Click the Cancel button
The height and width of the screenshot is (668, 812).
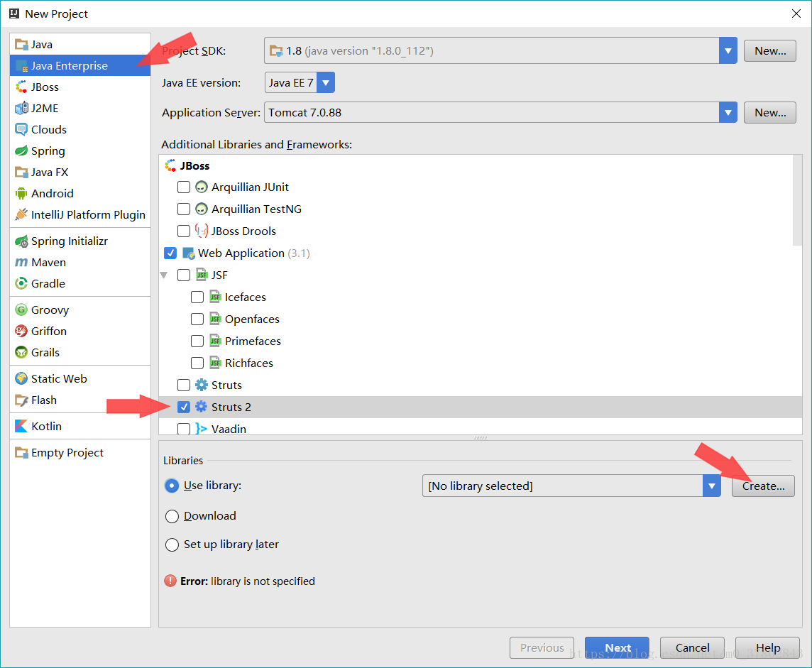pyautogui.click(x=692, y=647)
